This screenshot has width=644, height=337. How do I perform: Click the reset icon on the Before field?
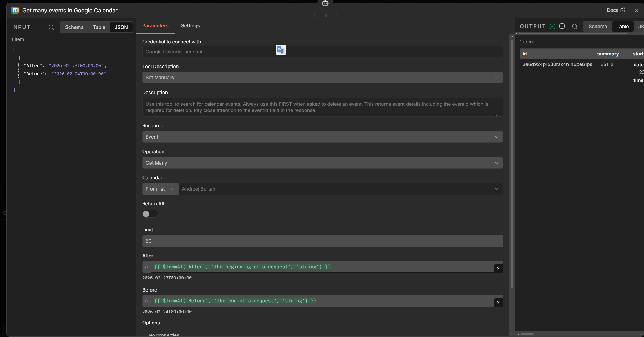498,303
